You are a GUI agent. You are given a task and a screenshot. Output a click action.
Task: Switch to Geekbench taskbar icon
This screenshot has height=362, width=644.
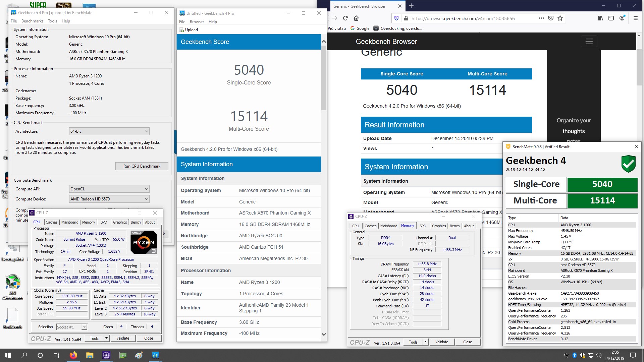tap(155, 355)
